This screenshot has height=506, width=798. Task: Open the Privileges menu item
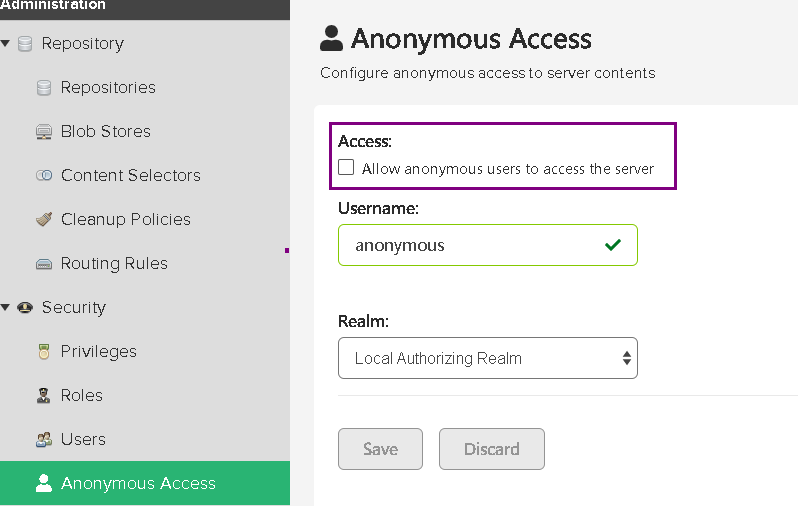coord(98,352)
